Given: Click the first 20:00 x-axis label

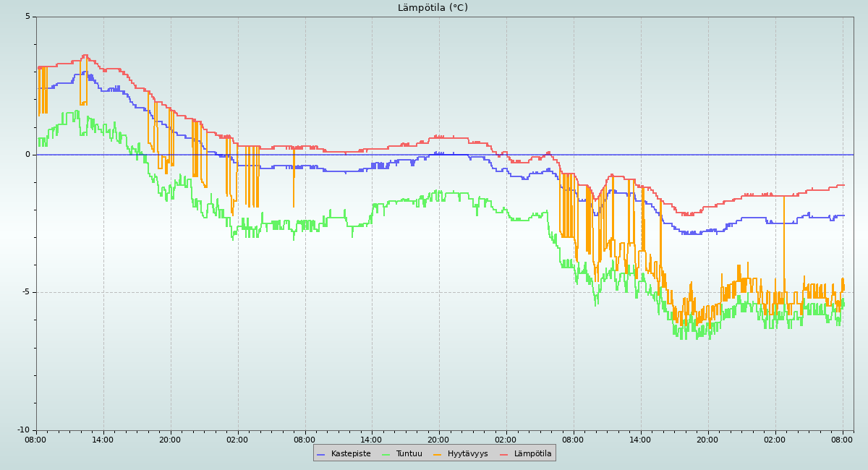Looking at the screenshot, I should 170,440.
